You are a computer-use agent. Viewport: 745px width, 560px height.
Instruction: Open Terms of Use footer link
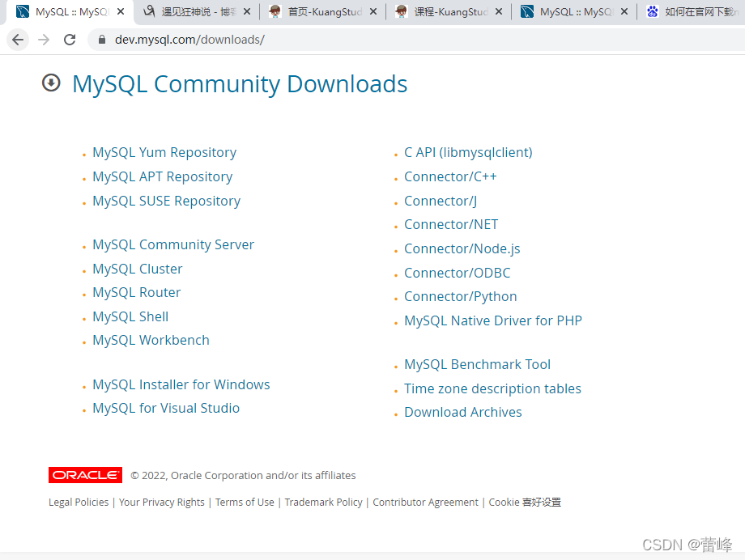coord(245,502)
